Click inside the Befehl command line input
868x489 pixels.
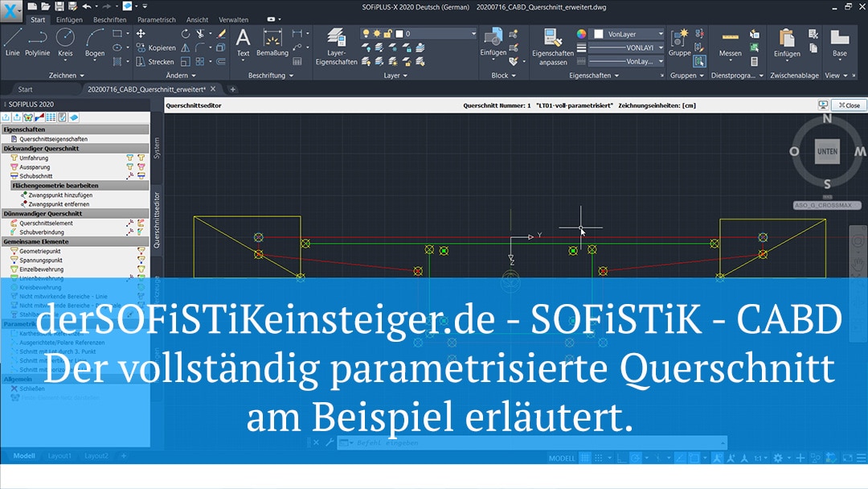(x=442, y=442)
